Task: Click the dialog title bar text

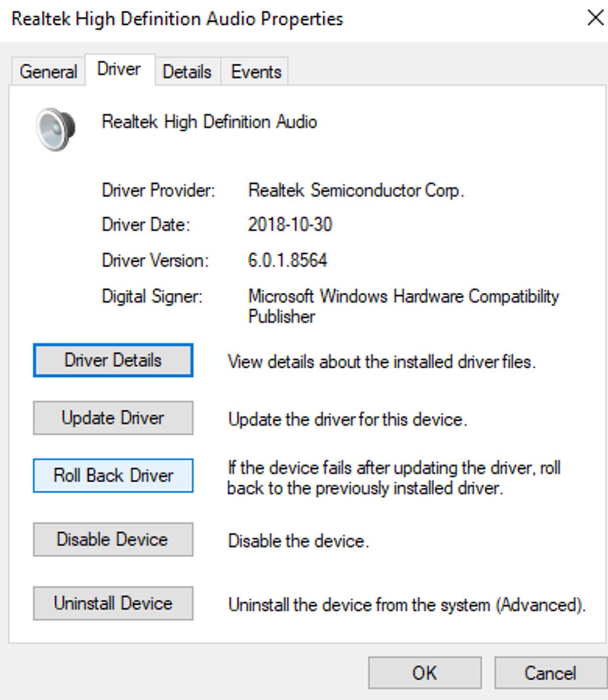Action: point(177,18)
